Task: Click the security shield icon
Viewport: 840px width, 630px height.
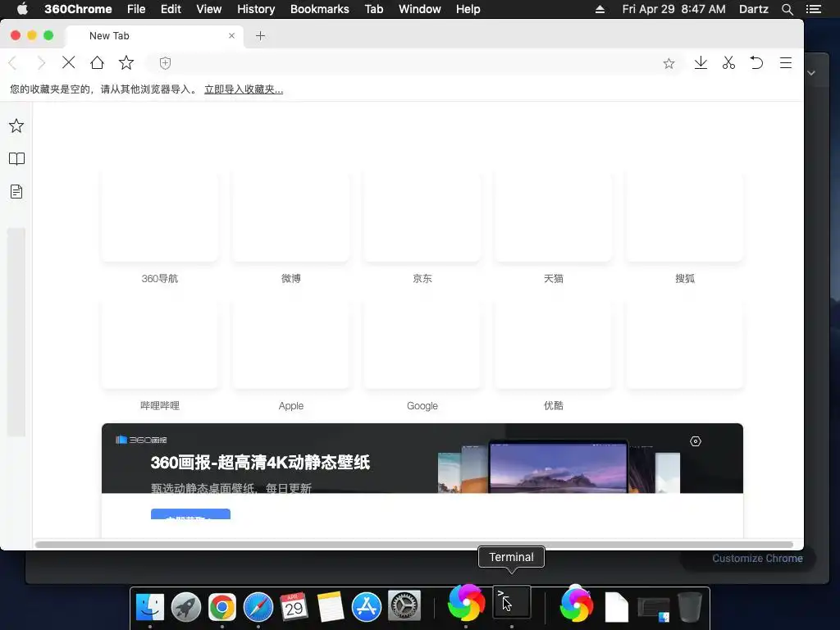Action: pos(165,63)
